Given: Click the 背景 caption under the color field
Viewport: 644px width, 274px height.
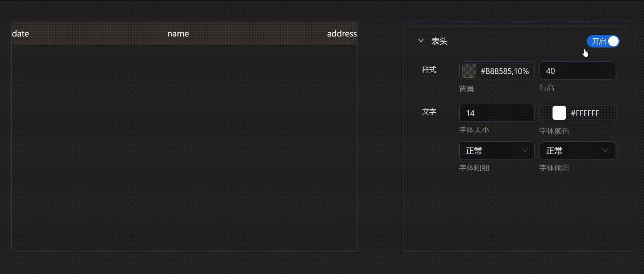Looking at the screenshot, I should coord(466,88).
